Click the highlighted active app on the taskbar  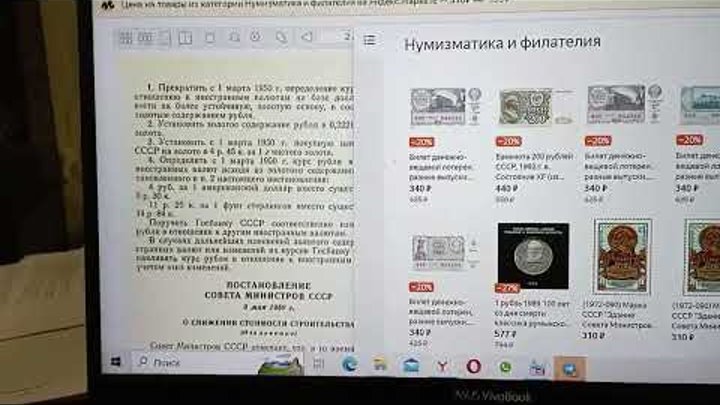[570, 369]
